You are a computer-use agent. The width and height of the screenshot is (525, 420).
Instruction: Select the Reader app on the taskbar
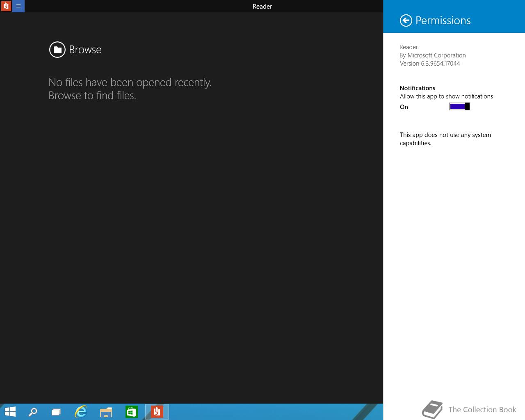coord(157,412)
